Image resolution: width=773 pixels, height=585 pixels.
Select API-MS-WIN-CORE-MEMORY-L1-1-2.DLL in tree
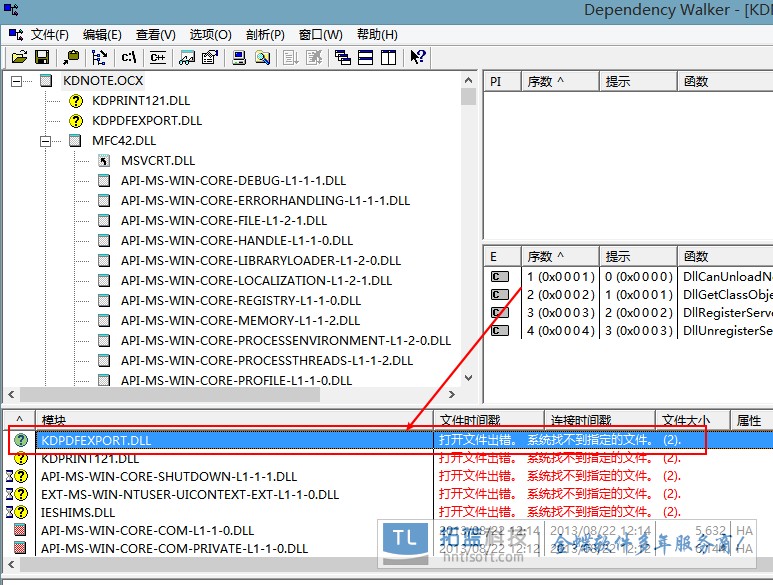240,321
